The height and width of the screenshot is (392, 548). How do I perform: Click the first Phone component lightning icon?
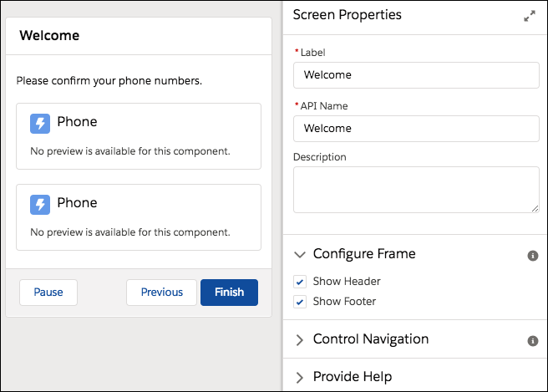click(40, 123)
